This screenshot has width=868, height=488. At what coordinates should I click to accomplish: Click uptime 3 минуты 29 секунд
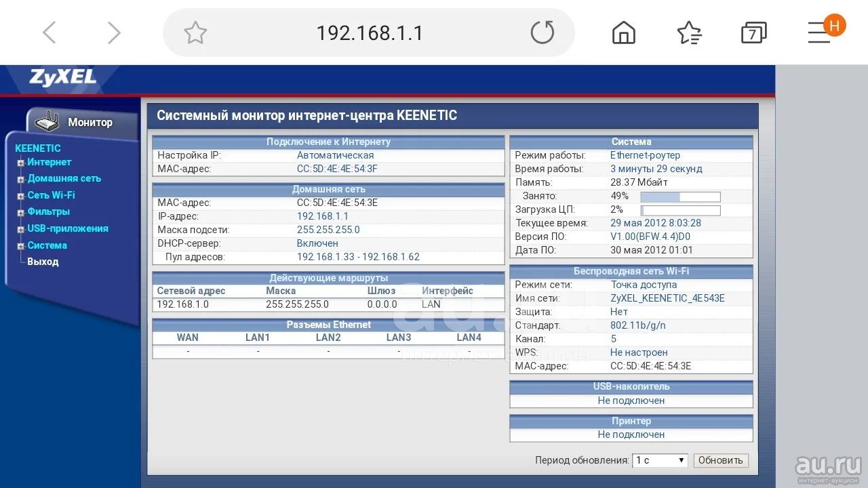pos(656,169)
